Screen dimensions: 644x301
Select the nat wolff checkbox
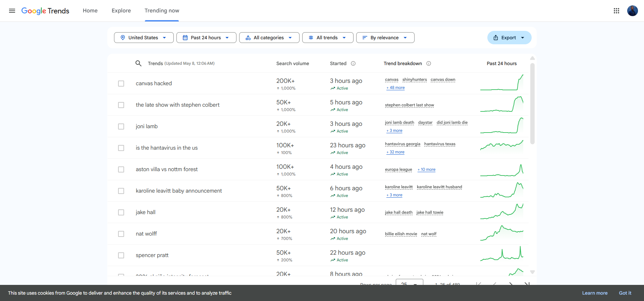click(121, 234)
